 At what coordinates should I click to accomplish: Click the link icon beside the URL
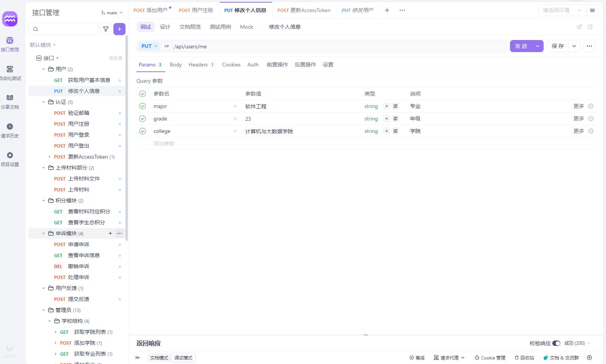[167, 46]
